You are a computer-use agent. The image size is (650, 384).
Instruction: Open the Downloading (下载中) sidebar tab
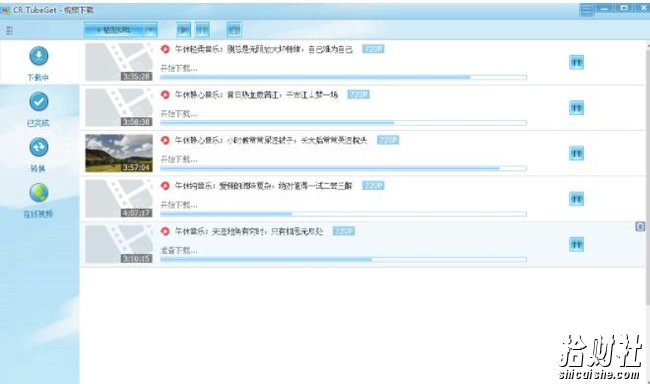tap(39, 63)
